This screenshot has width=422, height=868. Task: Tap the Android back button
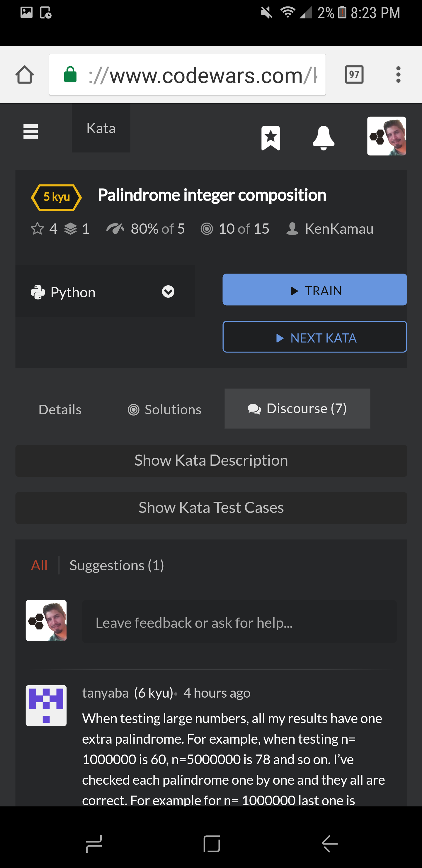pyautogui.click(x=329, y=844)
